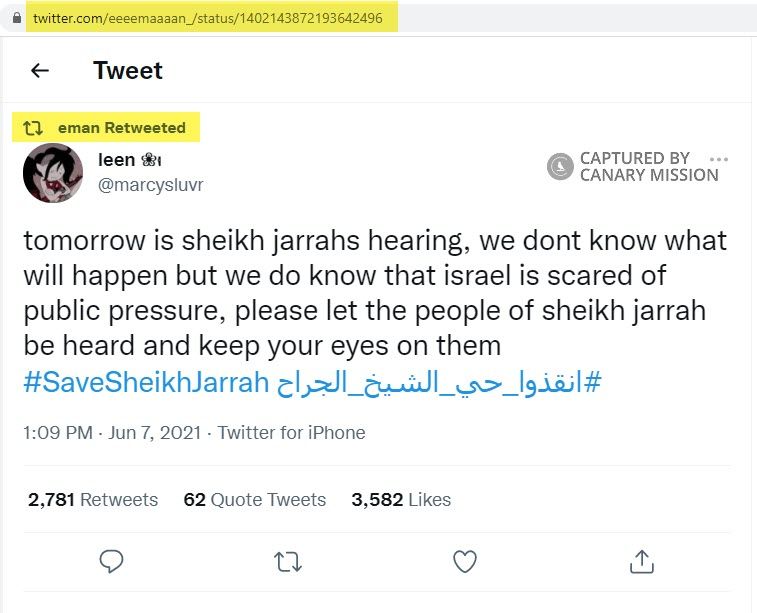Click the Twitter for iPhone source link
This screenshot has height=613, width=757.
(291, 433)
